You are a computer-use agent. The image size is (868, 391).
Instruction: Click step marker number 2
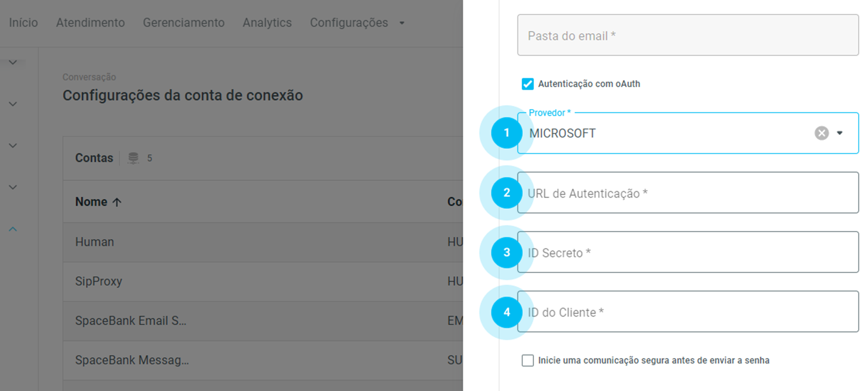coord(506,192)
